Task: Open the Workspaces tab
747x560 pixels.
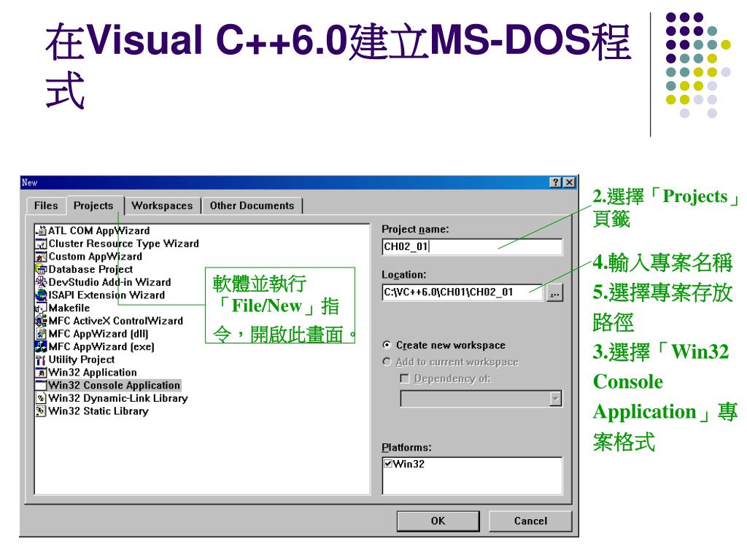Action: (163, 206)
